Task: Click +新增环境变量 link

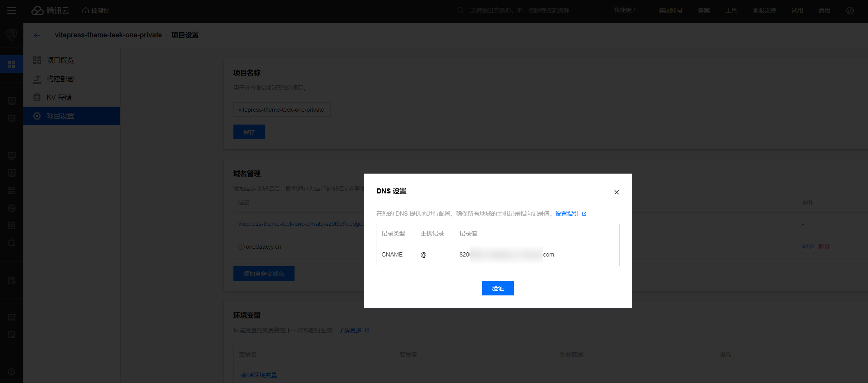Action: [x=258, y=375]
